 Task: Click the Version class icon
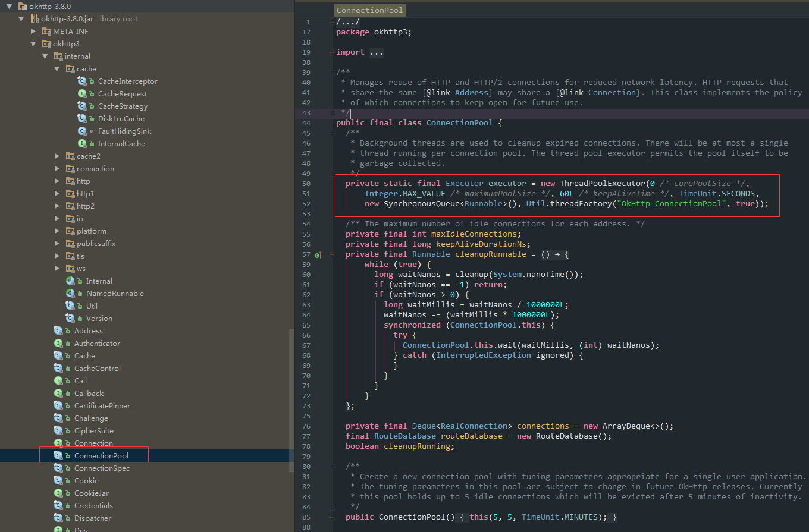[x=70, y=319]
